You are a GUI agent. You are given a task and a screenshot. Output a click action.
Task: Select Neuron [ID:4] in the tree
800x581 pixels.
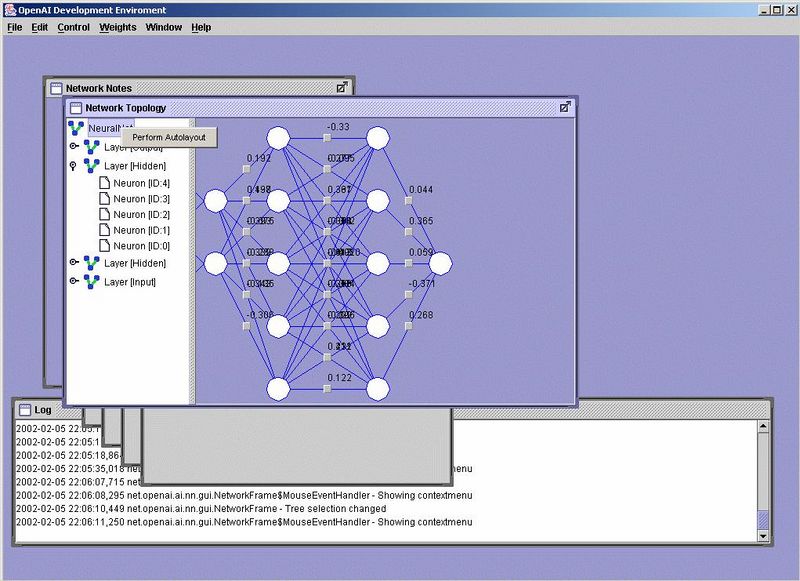(141, 183)
